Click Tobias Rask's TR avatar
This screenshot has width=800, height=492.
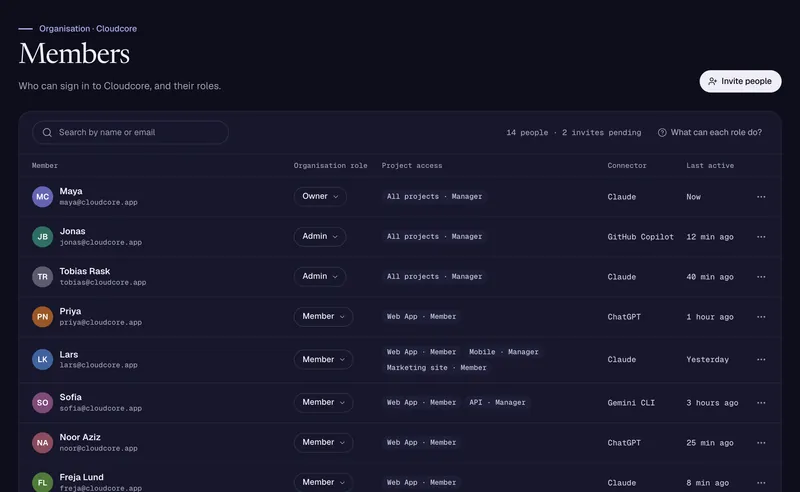click(x=42, y=277)
